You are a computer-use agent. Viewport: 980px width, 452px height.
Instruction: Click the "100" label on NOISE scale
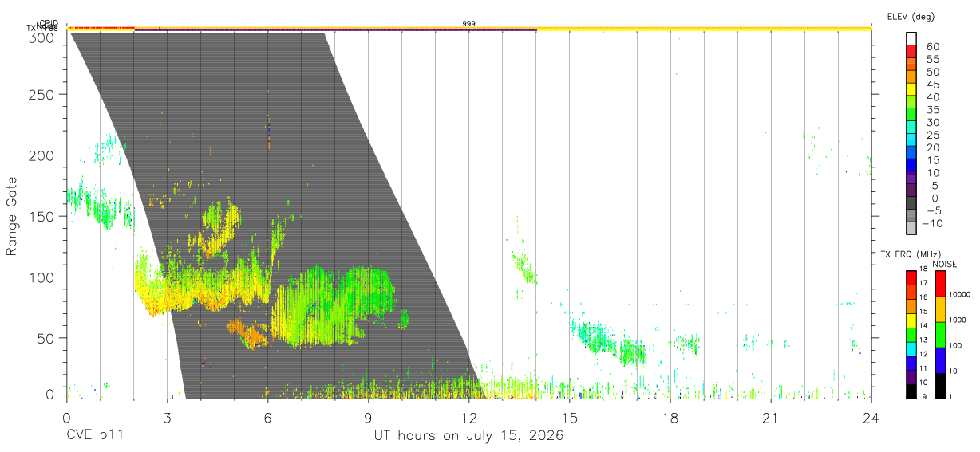click(956, 345)
